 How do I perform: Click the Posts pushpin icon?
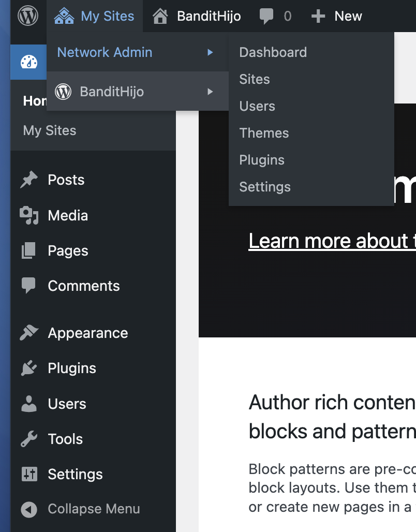pos(29,180)
